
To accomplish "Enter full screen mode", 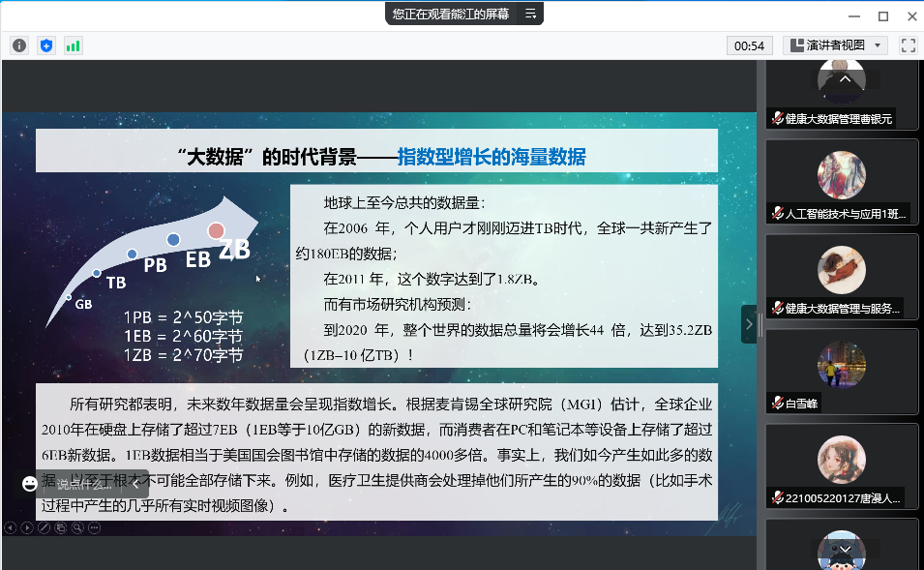I will pyautogui.click(x=908, y=45).
